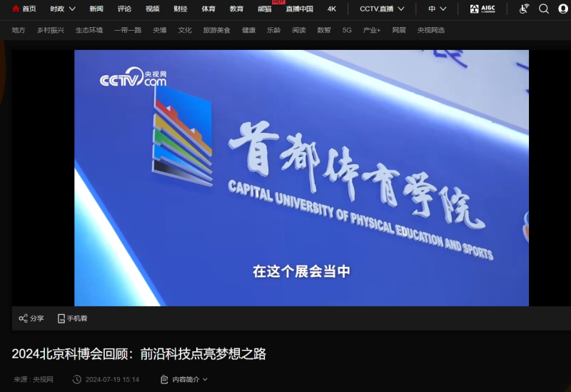Go to the 阅读 section
571x392 pixels.
click(298, 30)
